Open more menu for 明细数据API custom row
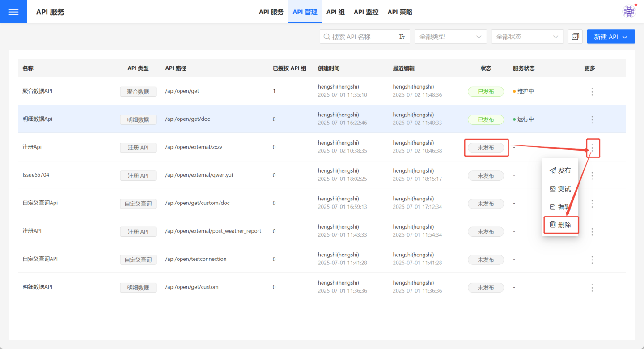This screenshot has width=644, height=349. [592, 288]
